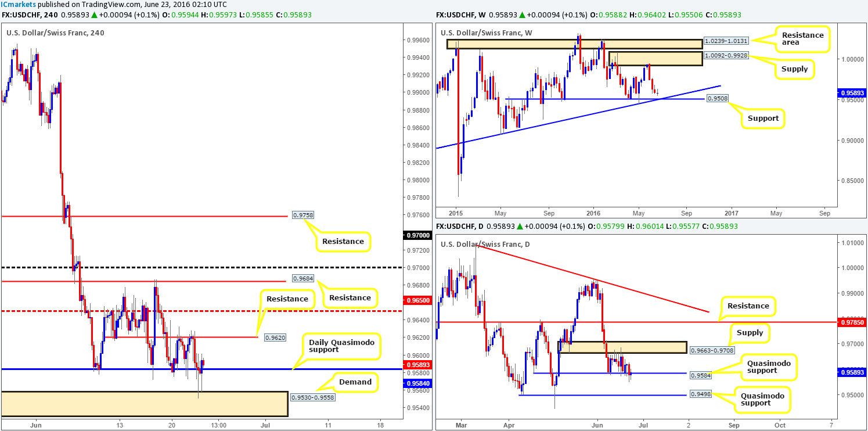Click the Resistance callout pointing to 0.9620
This screenshot has width=868, height=431.
289,299
